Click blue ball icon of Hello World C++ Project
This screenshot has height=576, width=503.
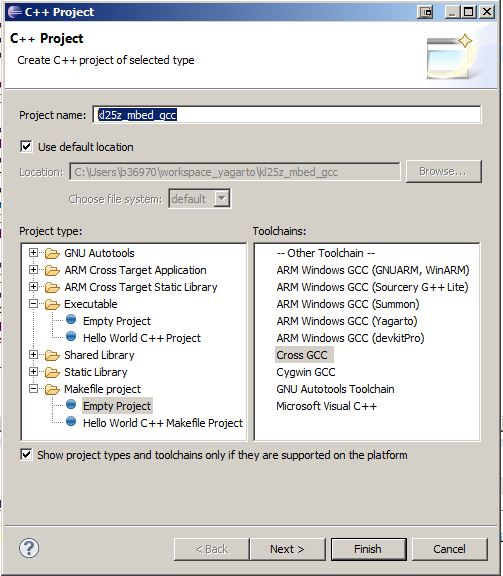point(71,336)
